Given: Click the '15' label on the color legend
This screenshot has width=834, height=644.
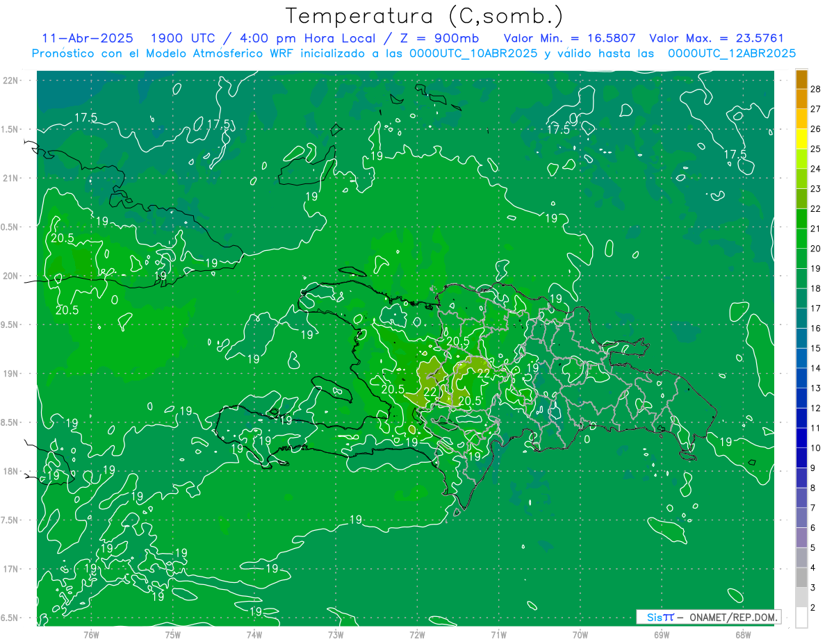Looking at the screenshot, I should pos(816,348).
